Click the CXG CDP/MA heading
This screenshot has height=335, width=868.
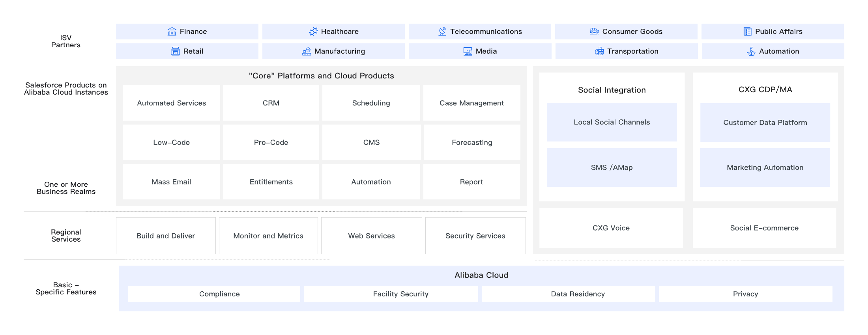point(765,89)
